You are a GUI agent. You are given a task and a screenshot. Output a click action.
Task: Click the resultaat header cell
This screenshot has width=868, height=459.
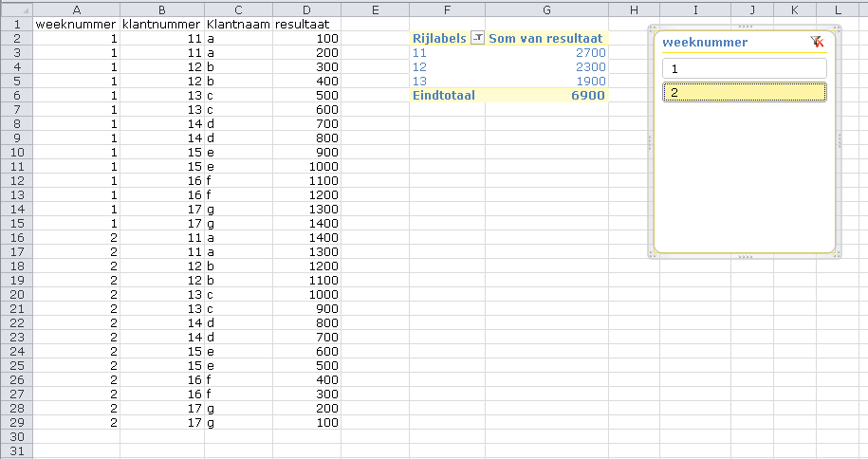tap(306, 25)
